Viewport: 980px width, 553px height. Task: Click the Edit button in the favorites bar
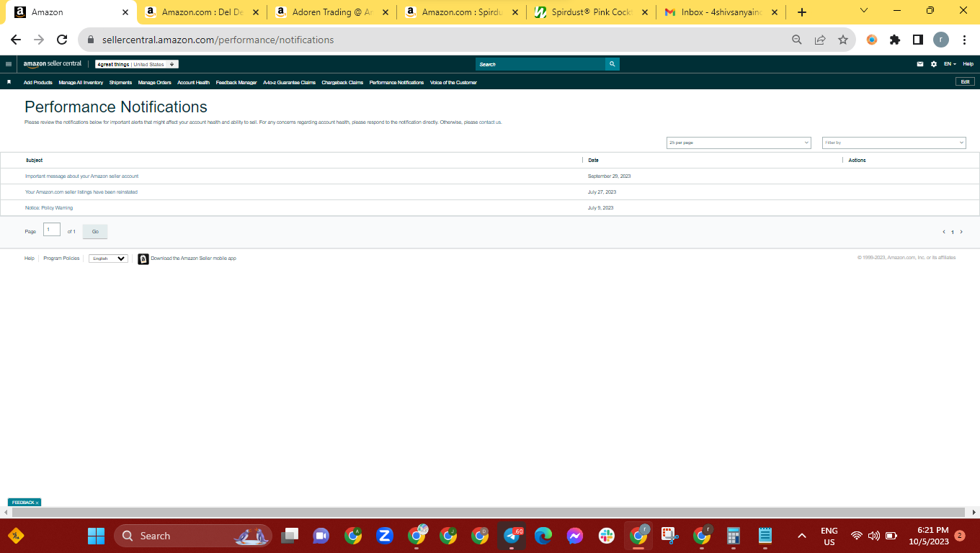965,82
